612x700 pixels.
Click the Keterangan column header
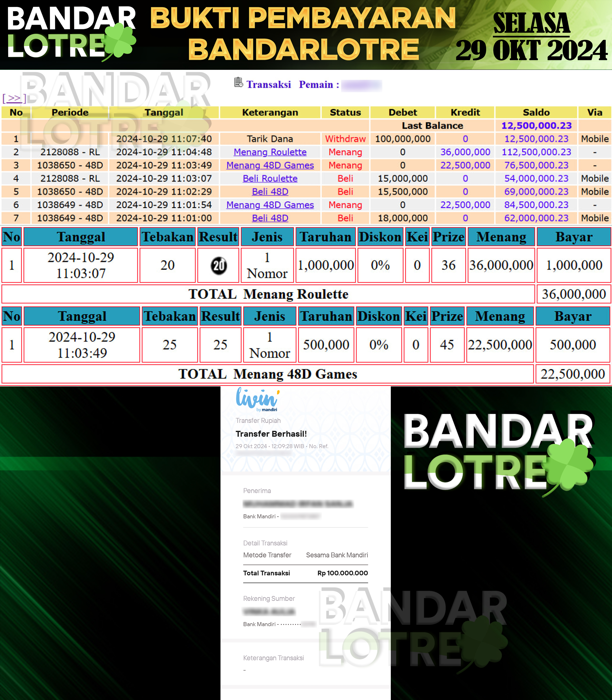pos(270,113)
